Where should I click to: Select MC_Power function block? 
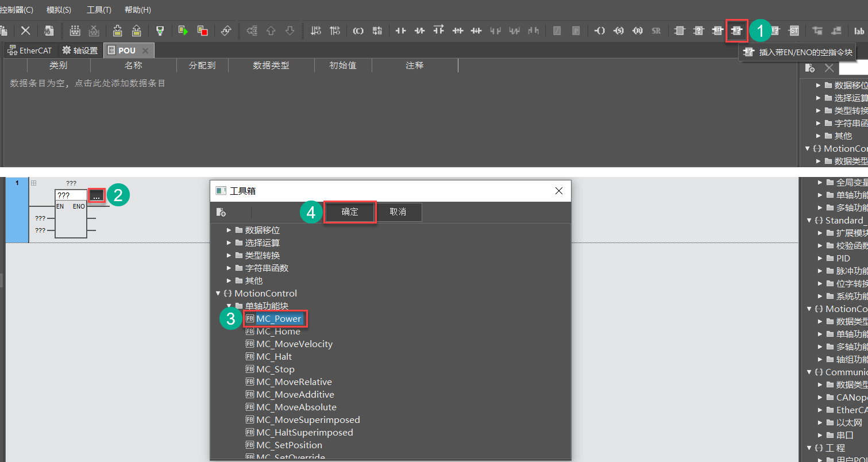(x=279, y=318)
